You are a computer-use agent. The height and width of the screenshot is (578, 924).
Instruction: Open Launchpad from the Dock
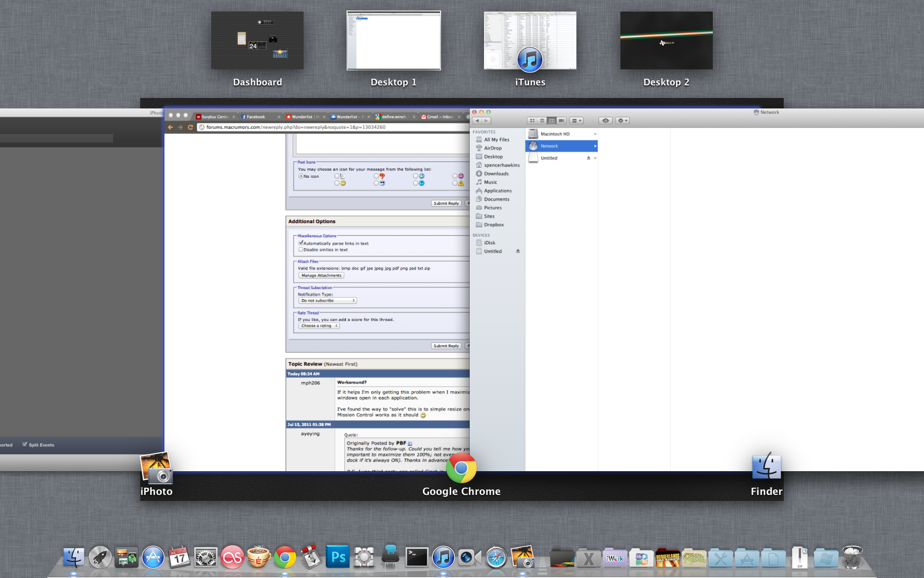(x=100, y=558)
